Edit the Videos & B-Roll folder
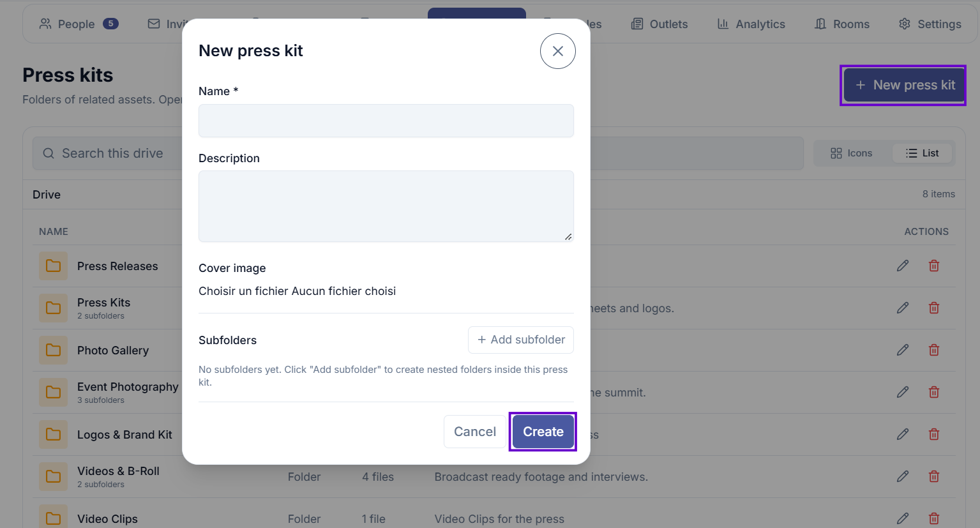Viewport: 980px width, 528px height. pos(902,476)
